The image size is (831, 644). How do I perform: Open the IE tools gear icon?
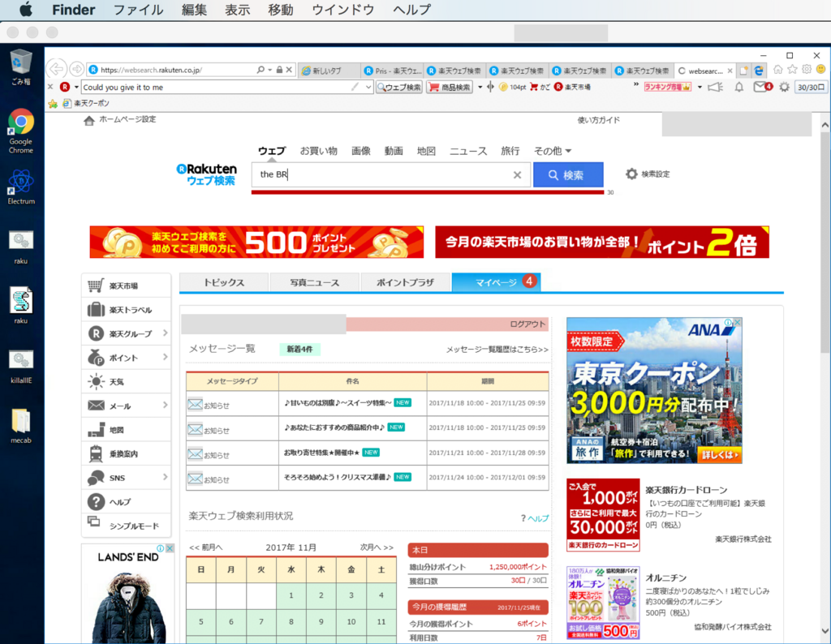[x=807, y=70]
